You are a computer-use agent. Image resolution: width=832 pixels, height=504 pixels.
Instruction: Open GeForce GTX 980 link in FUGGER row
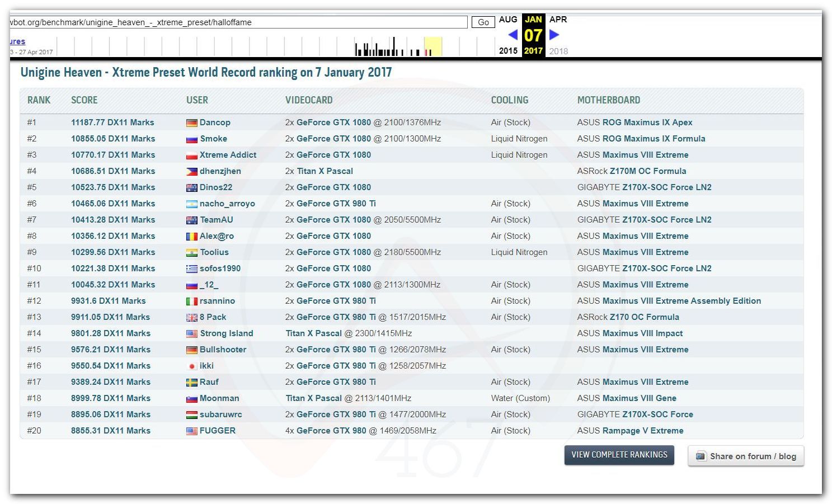click(x=331, y=431)
